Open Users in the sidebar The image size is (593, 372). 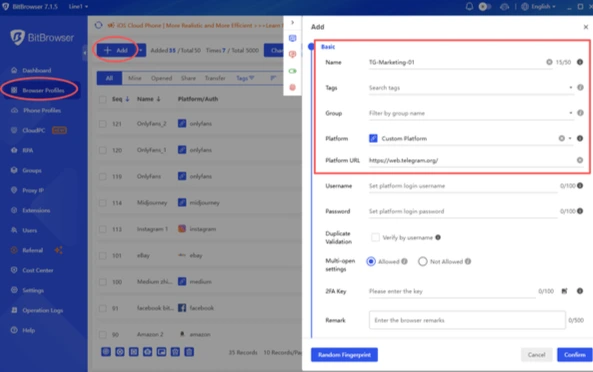pos(24,230)
